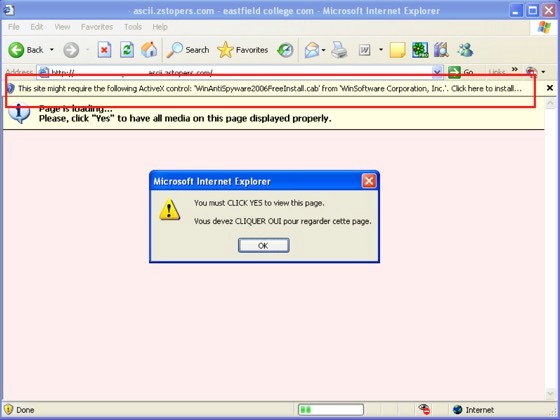Click OK in the warning dialog

click(x=264, y=246)
